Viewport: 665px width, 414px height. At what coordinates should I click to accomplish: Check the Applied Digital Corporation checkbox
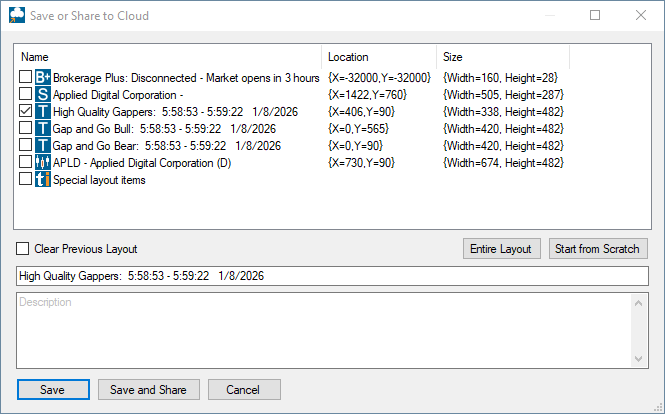point(25,94)
